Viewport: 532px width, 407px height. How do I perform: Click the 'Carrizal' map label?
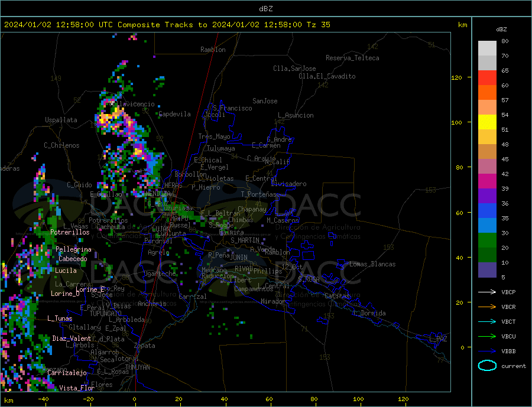click(192, 297)
